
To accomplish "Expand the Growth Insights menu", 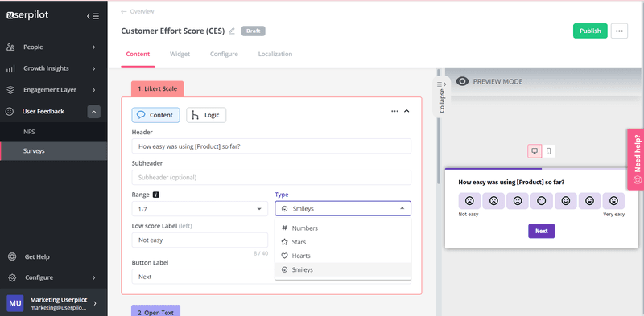I will click(x=93, y=68).
